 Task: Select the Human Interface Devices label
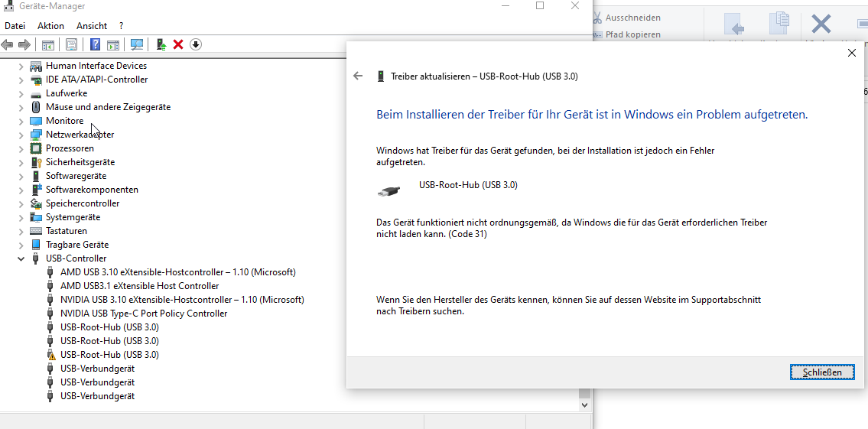[x=96, y=66]
